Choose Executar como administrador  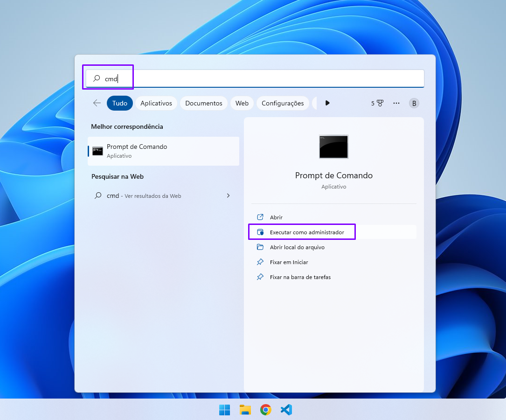(x=333, y=232)
